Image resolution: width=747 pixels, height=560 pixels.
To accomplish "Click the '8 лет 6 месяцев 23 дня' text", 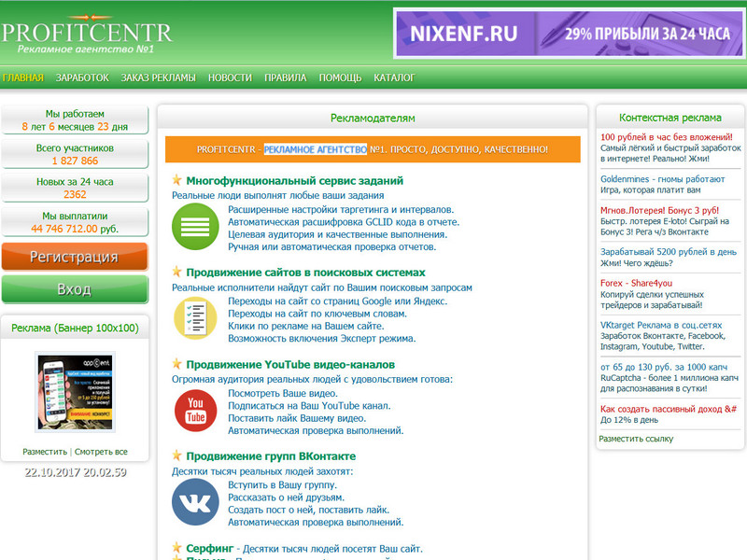I will click(75, 127).
